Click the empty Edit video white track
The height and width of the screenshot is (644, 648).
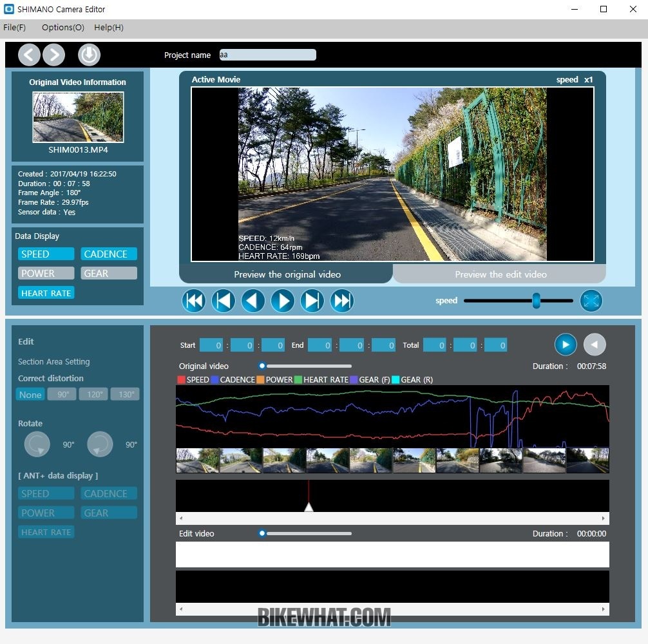click(392, 554)
